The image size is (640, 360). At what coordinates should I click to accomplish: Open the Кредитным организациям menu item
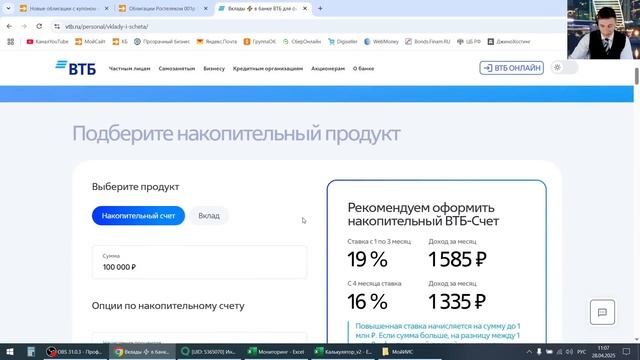[x=268, y=69]
